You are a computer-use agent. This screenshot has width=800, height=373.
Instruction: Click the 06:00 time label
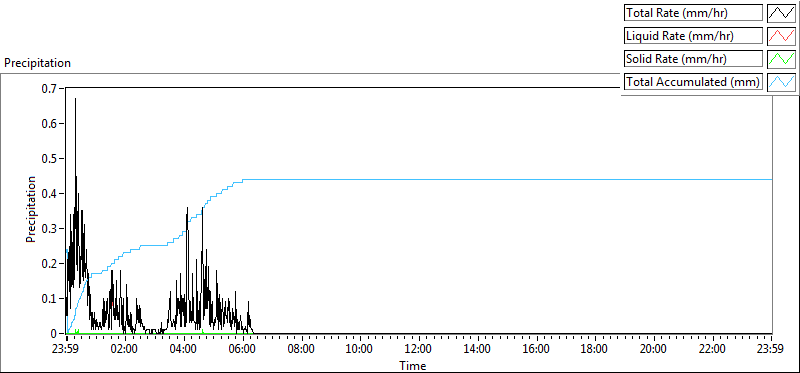click(243, 350)
